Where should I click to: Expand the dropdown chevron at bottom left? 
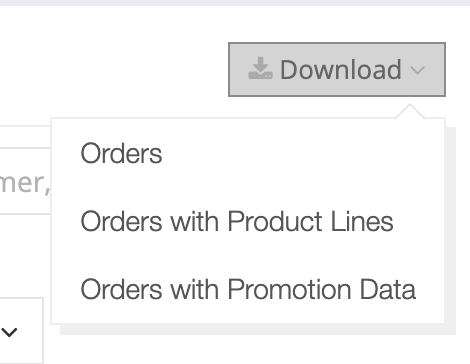[9, 332]
